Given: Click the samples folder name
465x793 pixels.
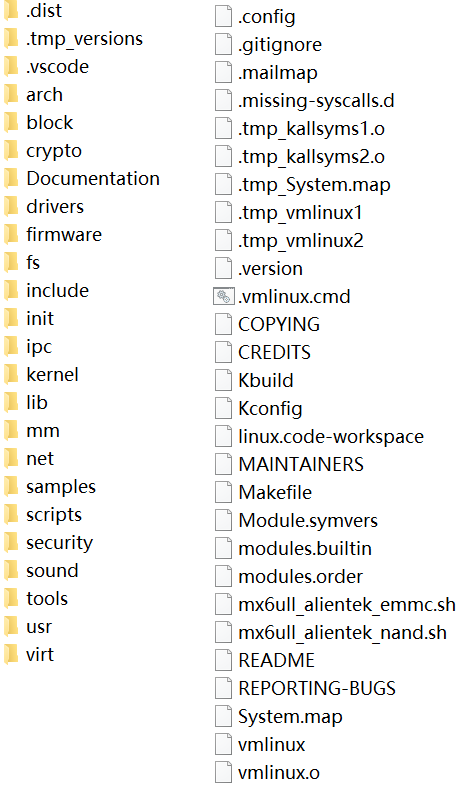Looking at the screenshot, I should [61, 488].
